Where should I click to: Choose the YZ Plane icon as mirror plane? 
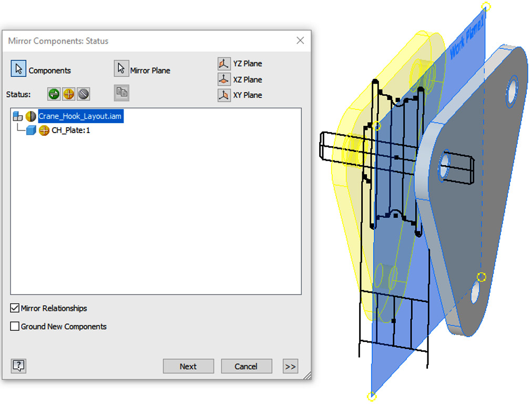pyautogui.click(x=224, y=64)
